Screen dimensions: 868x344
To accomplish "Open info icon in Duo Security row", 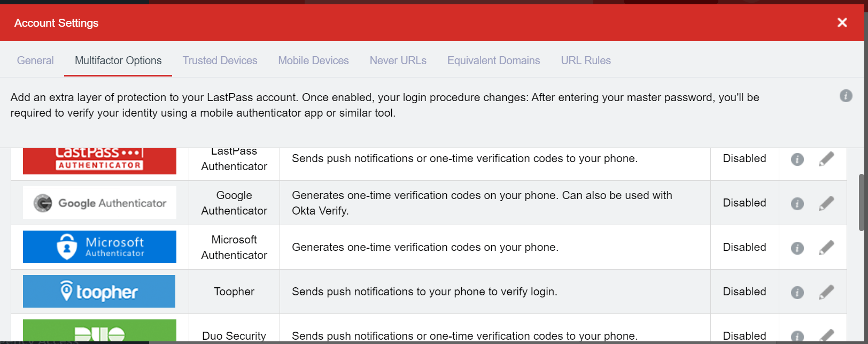I will pyautogui.click(x=797, y=337).
